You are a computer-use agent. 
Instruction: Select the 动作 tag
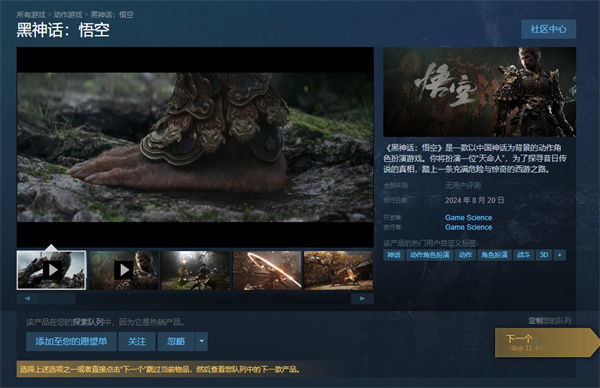[x=465, y=255]
